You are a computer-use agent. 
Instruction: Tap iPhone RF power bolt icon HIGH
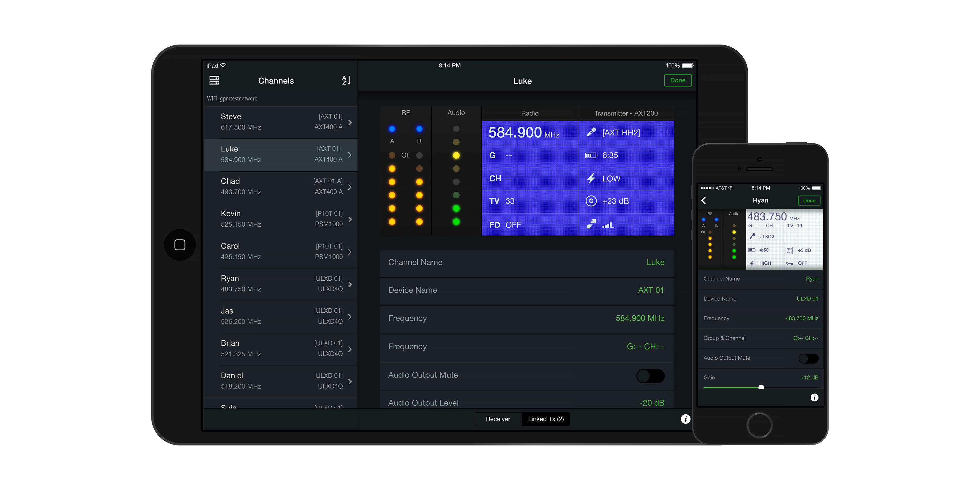(x=752, y=263)
